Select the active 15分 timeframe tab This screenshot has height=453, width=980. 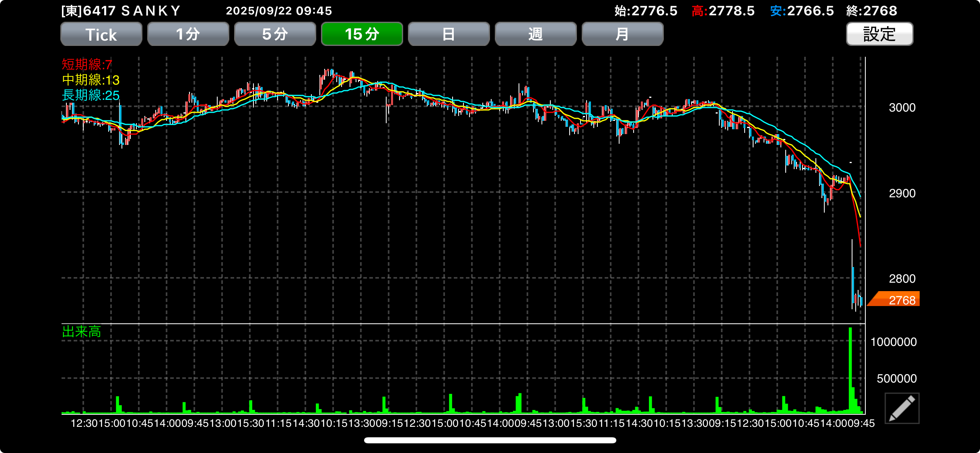click(362, 34)
